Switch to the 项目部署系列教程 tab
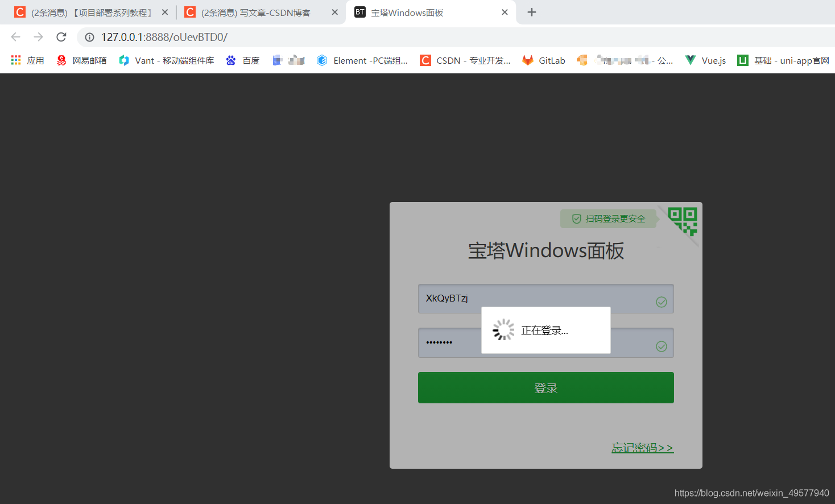Screen dimensions: 835x504 click(91, 13)
